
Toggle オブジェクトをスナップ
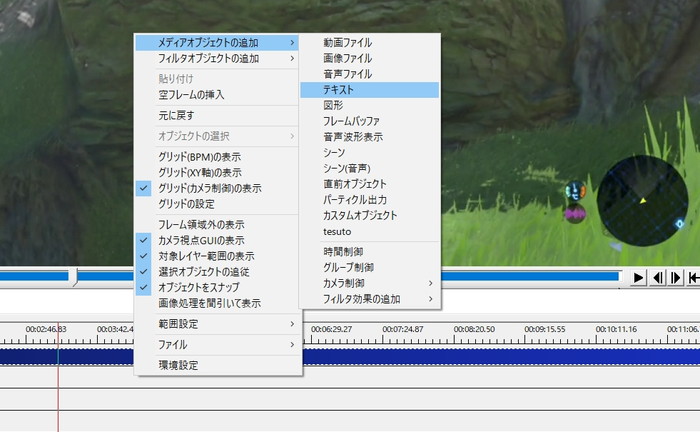[x=217, y=287]
